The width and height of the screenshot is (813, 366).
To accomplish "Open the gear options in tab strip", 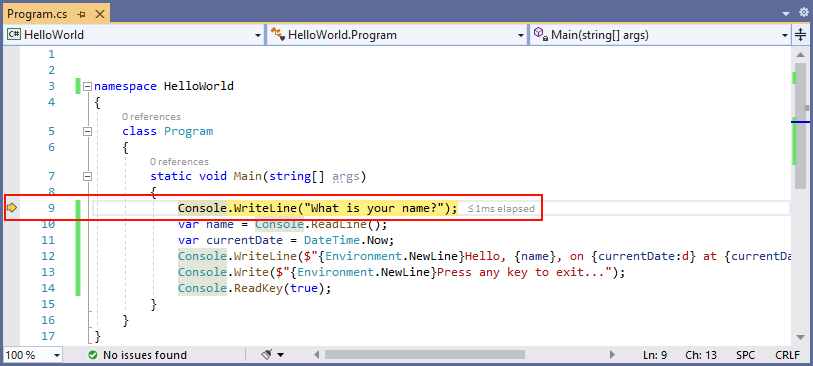I will pyautogui.click(x=804, y=12).
